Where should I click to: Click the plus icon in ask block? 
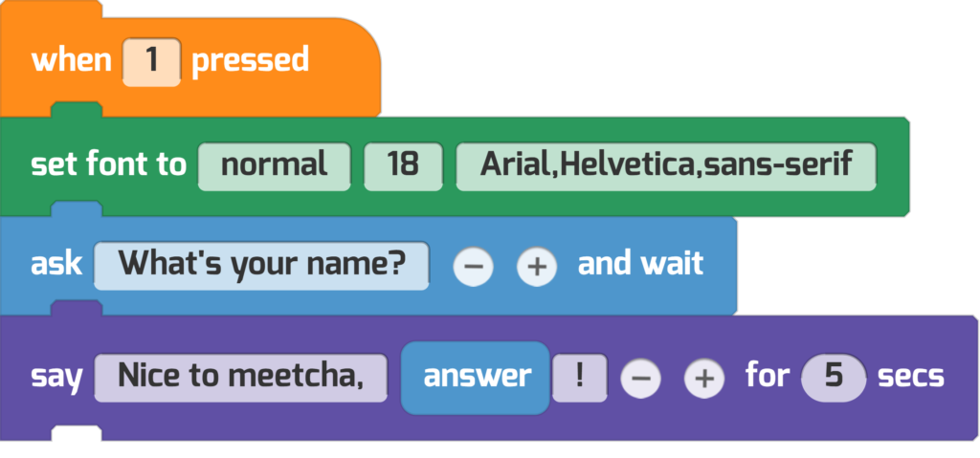click(x=537, y=267)
